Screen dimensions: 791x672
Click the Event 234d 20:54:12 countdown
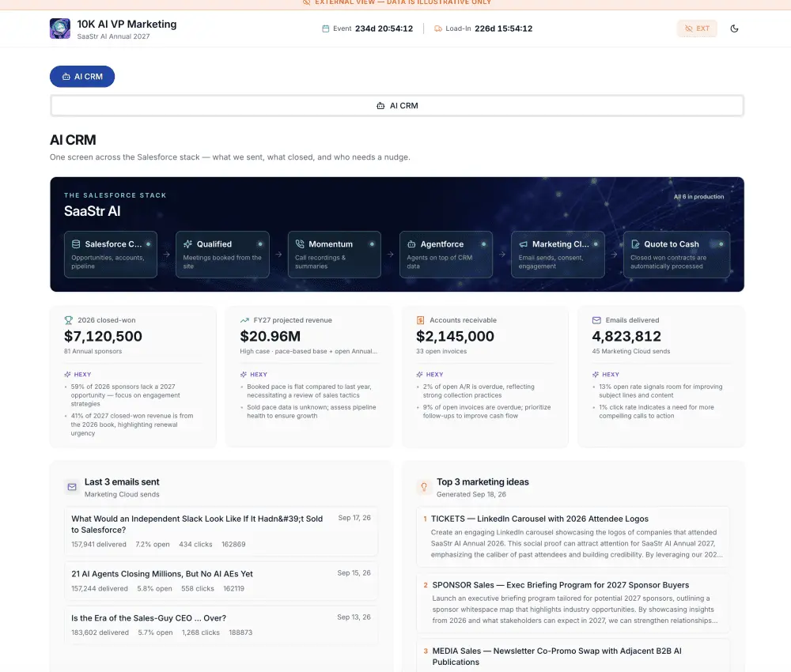pyautogui.click(x=368, y=28)
